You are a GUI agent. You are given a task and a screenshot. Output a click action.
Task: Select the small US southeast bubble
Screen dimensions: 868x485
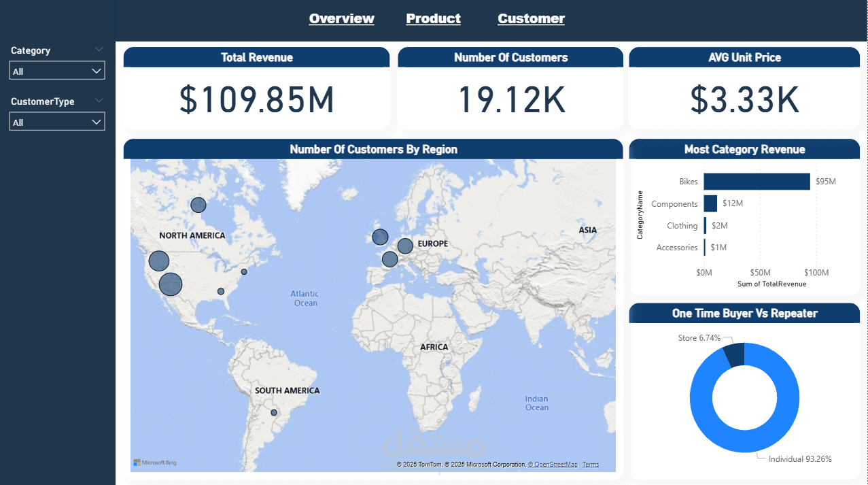coord(221,291)
